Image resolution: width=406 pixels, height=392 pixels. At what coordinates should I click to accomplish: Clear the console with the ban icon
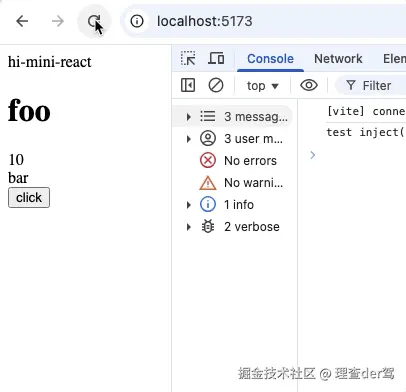pyautogui.click(x=216, y=85)
